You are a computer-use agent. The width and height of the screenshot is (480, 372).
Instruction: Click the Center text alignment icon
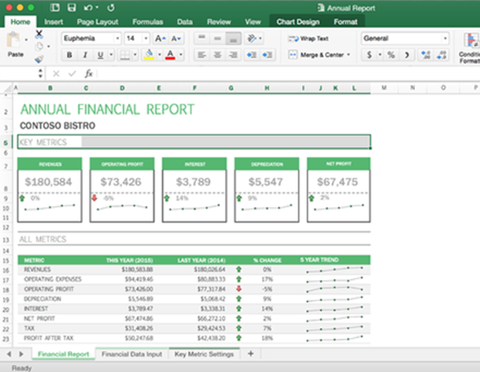218,55
